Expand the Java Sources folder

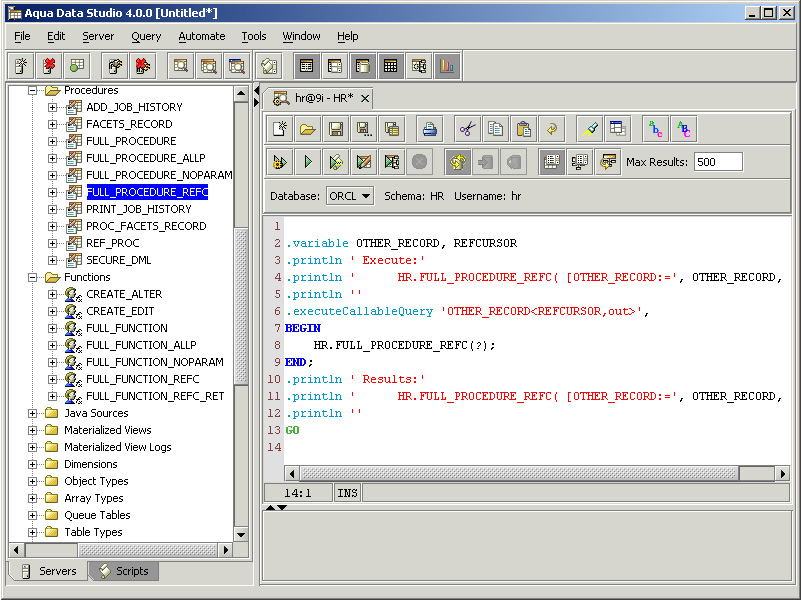pyautogui.click(x=33, y=413)
